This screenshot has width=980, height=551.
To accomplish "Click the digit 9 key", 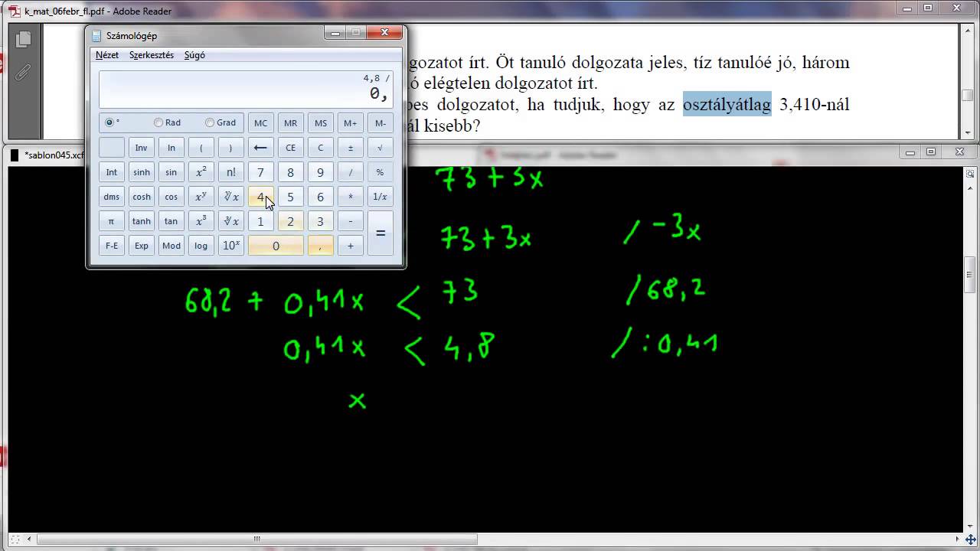I will click(x=320, y=172).
